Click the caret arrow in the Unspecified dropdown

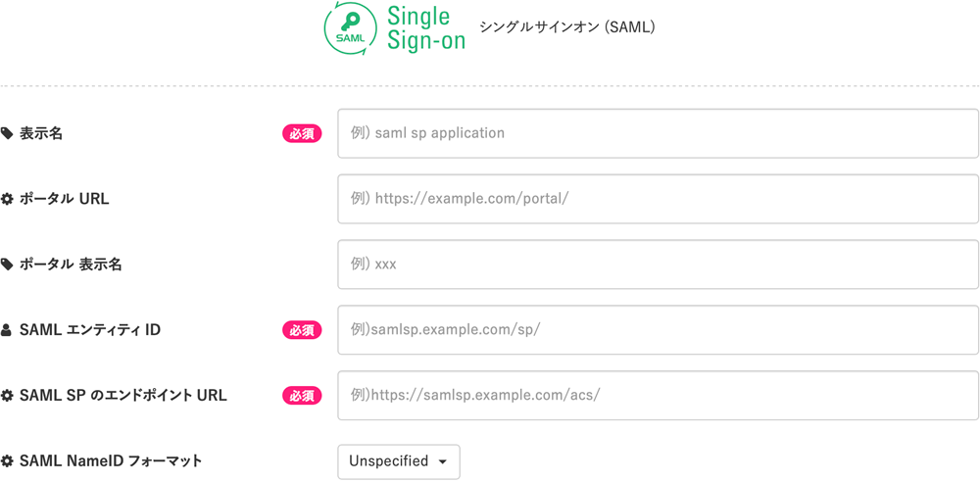pyautogui.click(x=443, y=462)
